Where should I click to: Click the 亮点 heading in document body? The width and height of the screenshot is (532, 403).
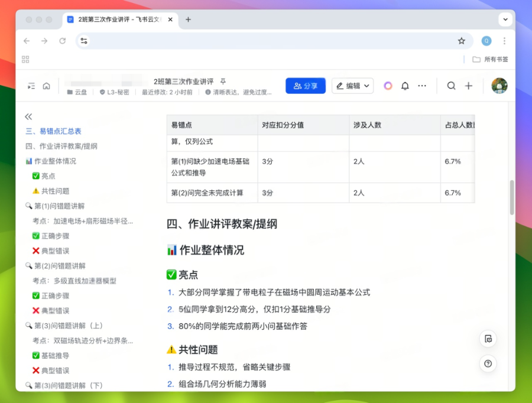pyautogui.click(x=182, y=275)
